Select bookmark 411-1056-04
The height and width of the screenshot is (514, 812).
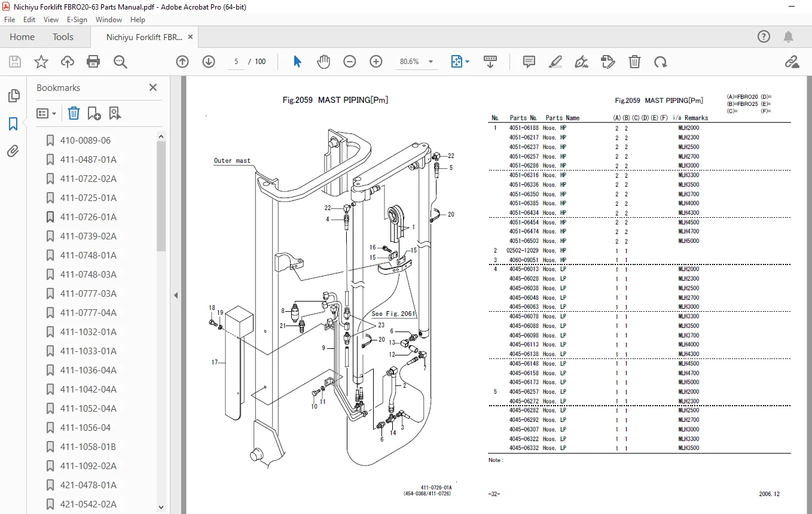(x=86, y=428)
